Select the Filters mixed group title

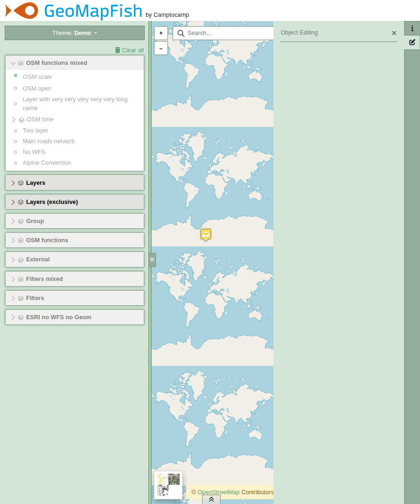(44, 279)
